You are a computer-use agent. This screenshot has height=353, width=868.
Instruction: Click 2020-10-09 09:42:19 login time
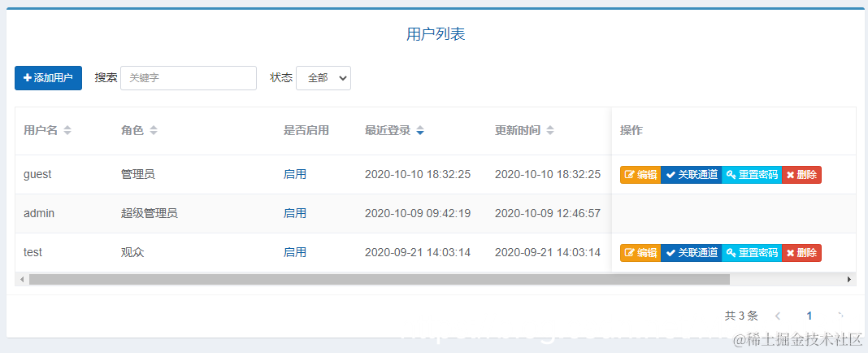pos(418,213)
